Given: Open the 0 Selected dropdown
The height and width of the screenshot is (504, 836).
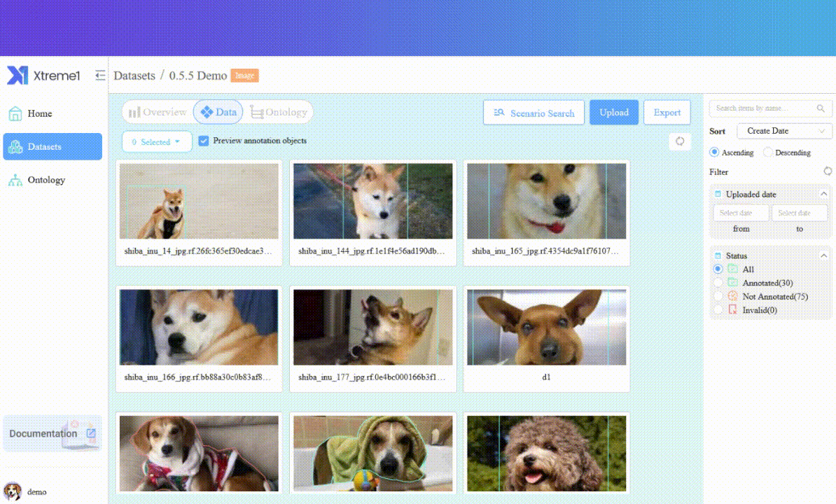Looking at the screenshot, I should pyautogui.click(x=157, y=142).
